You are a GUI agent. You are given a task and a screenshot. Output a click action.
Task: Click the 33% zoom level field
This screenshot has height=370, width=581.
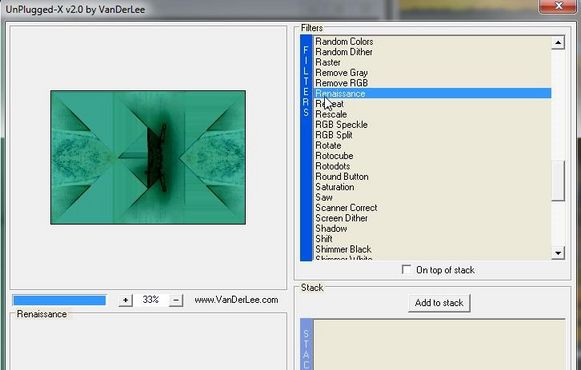(x=151, y=300)
